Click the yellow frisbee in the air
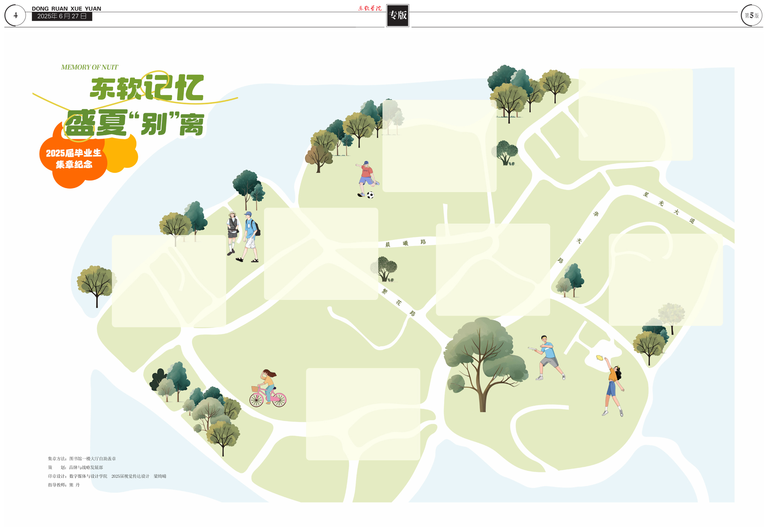The image size is (767, 532). coord(599,358)
